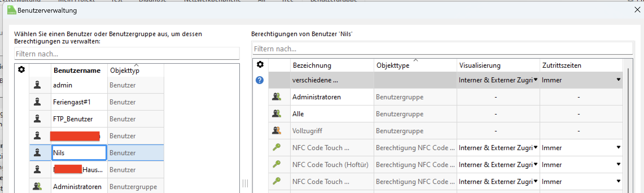The image size is (644, 193).
Task: Sort users by Benutzername column header
Action: 77,71
